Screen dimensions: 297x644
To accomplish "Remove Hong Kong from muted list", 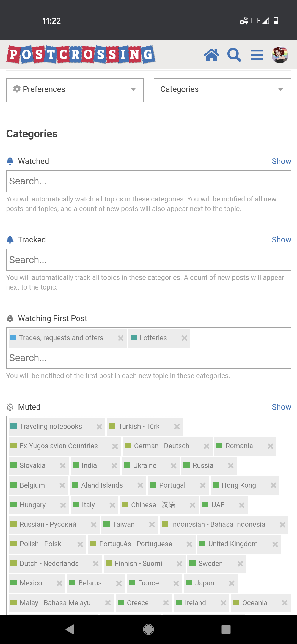I will coord(273,485).
